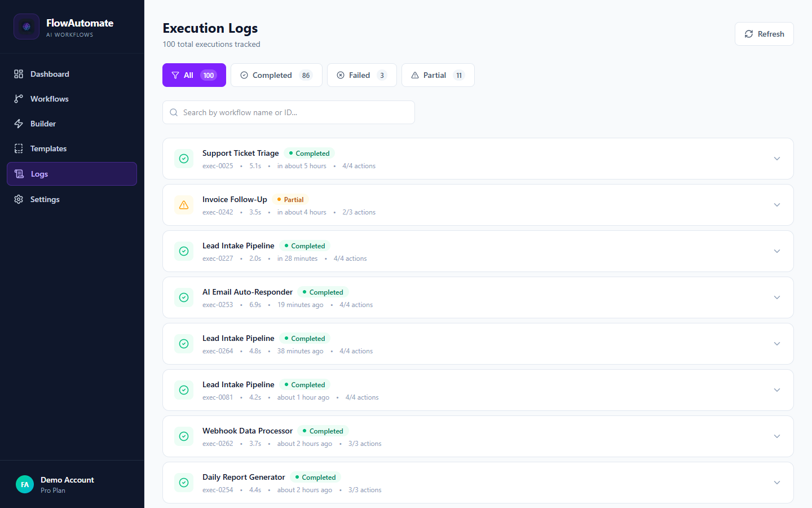Click the Webhook Data Processor title
The width and height of the screenshot is (812, 508).
[248, 431]
